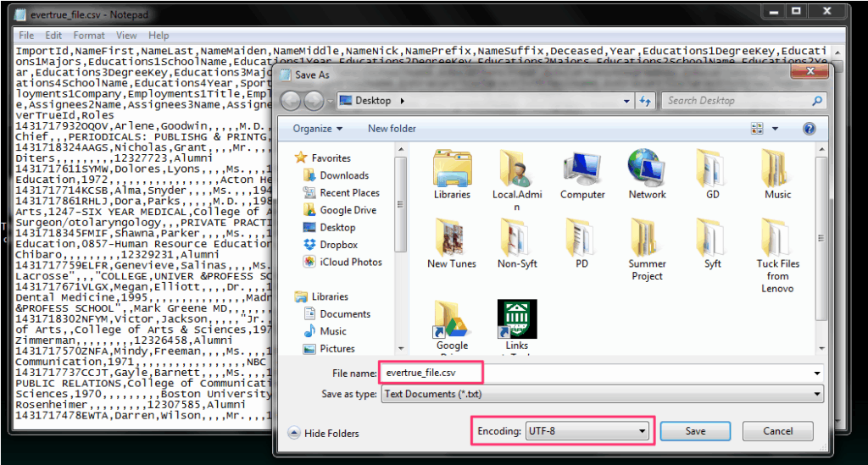Open the Encoding dropdown

click(587, 431)
